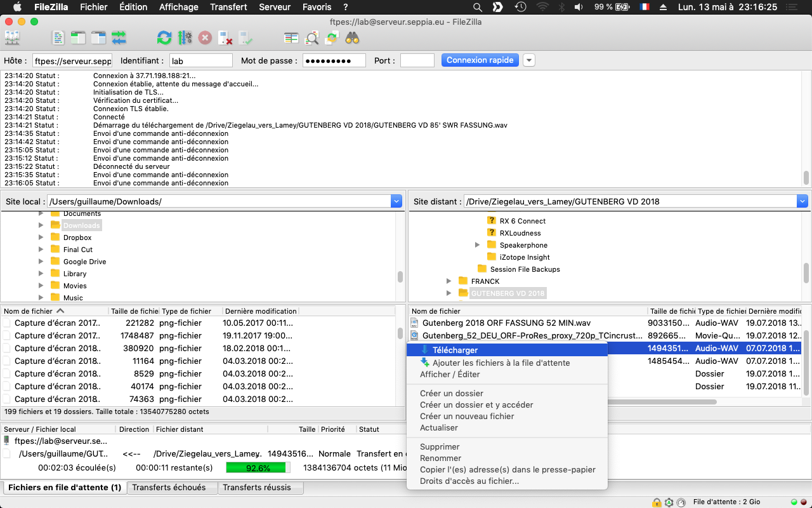Click the disconnect from server icon
The image size is (812, 508).
225,38
